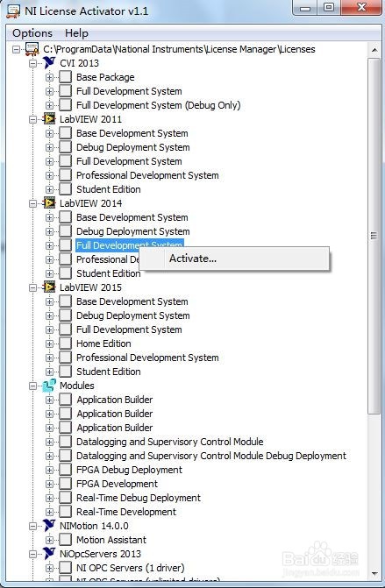Check the CVI 2013 Full Development System (Debug Only) checkbox
The width and height of the screenshot is (385, 588).
tap(65, 105)
